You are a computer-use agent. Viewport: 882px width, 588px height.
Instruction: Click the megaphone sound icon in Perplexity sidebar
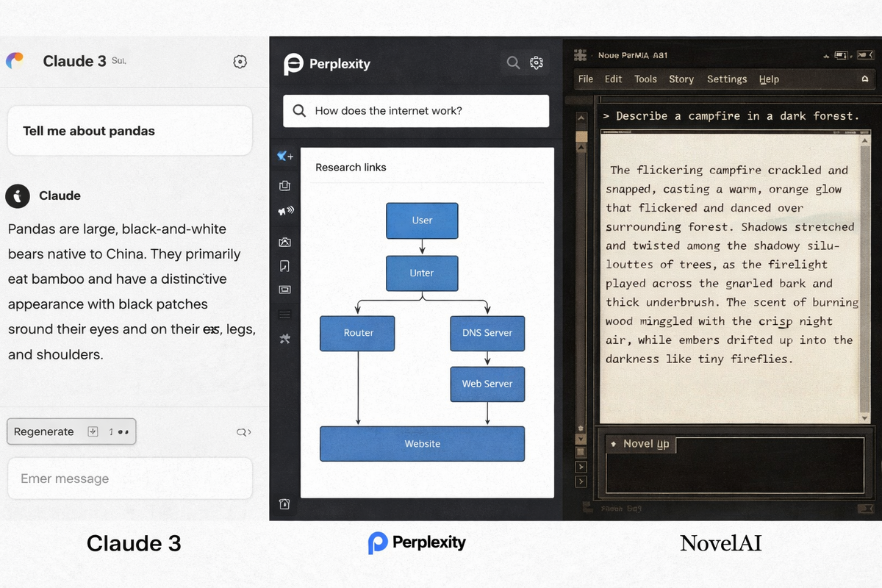pos(285,211)
